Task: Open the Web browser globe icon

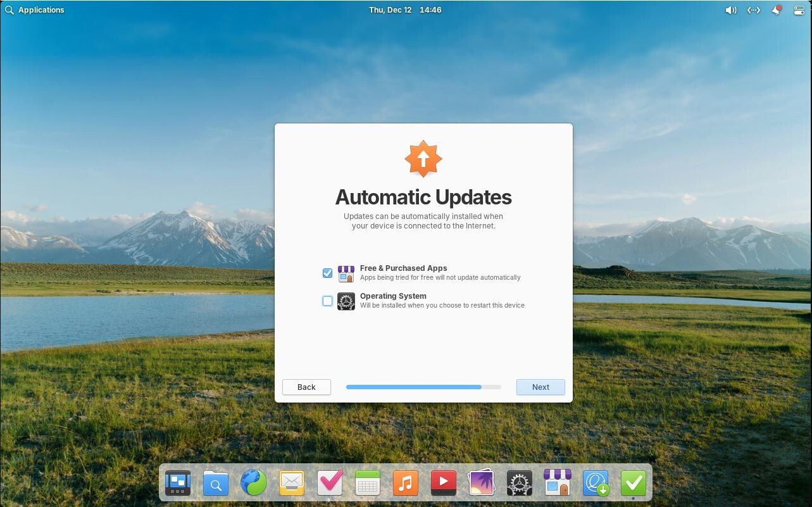Action: (x=254, y=483)
